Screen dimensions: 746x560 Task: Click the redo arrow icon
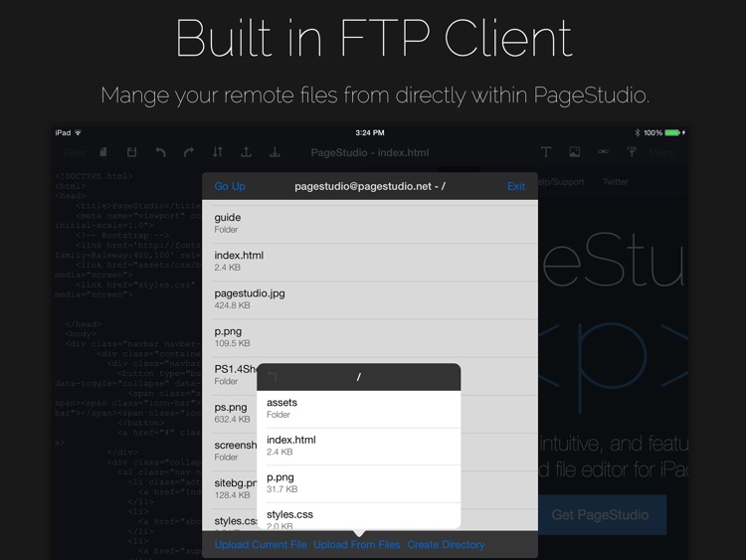pyautogui.click(x=189, y=152)
